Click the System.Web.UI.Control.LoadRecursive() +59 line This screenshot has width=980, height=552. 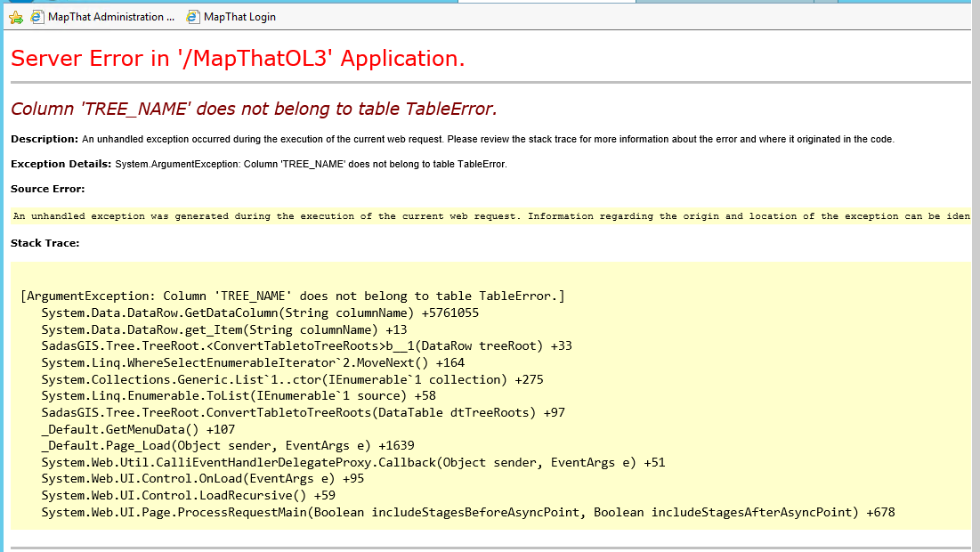[x=188, y=496]
